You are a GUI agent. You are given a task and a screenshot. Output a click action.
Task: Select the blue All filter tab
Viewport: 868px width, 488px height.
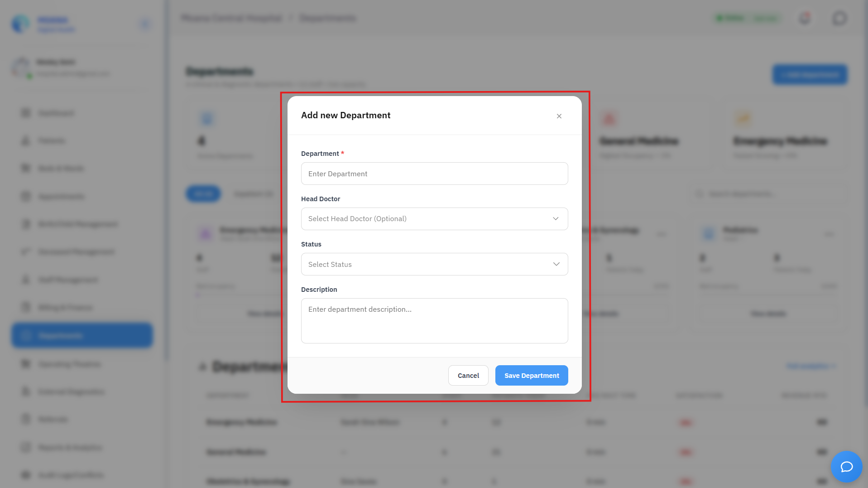[203, 194]
